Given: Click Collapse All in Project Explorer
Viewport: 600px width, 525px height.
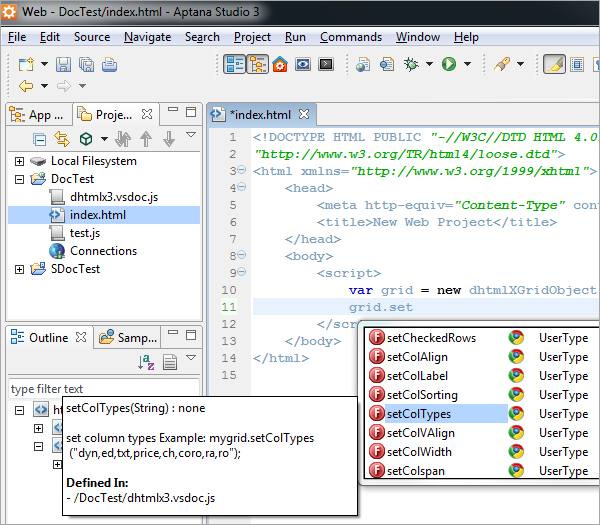Looking at the screenshot, I should point(39,139).
